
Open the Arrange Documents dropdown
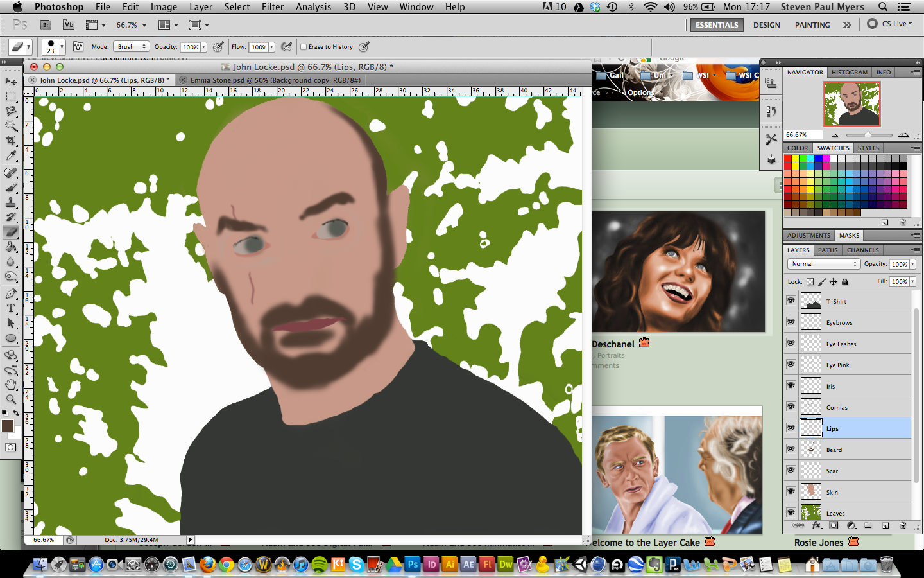167,25
